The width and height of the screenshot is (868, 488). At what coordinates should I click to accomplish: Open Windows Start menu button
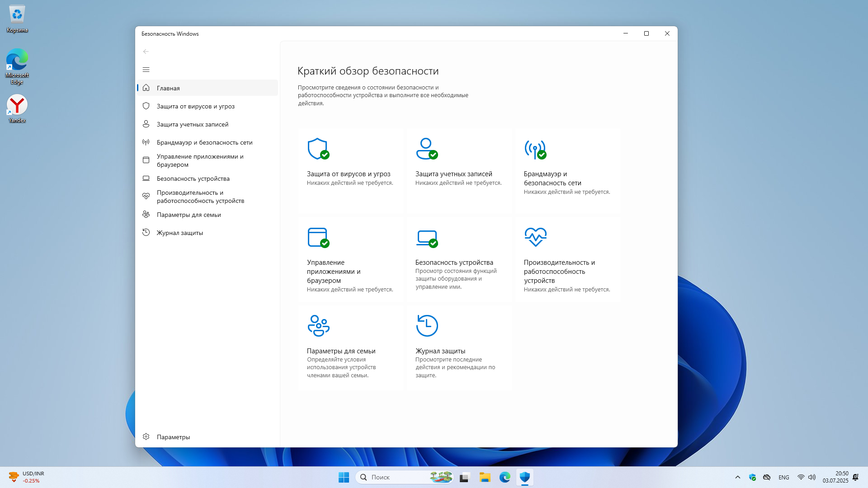(x=344, y=477)
